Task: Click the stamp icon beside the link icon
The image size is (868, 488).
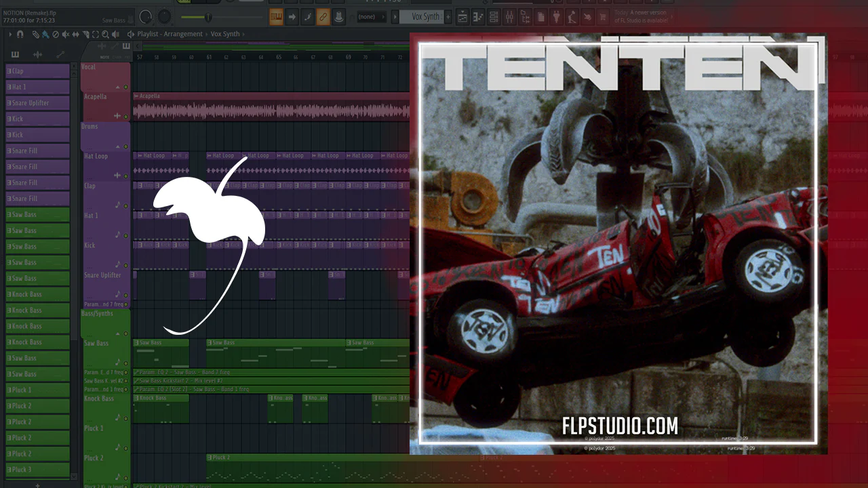Action: [339, 17]
